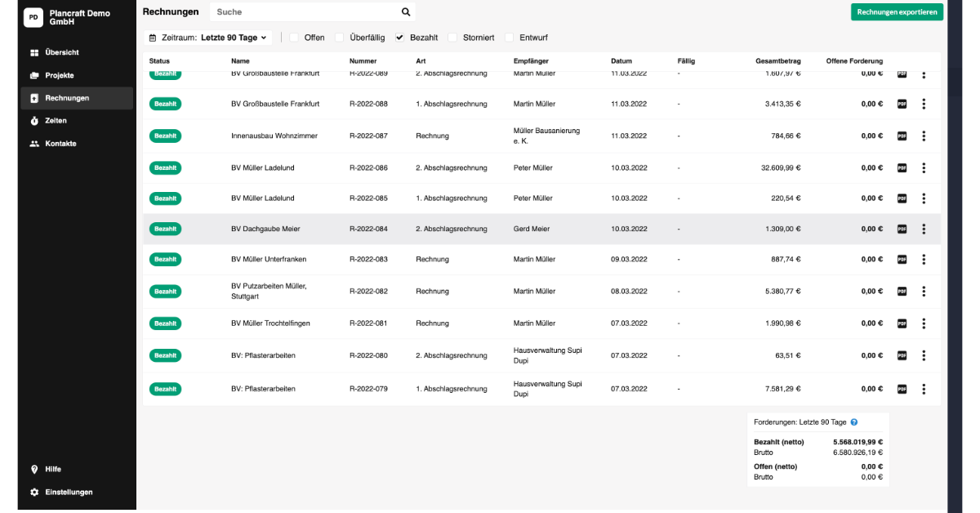Click the amount 32.609,99 €
This screenshot has height=513, width=980.
[x=781, y=168]
